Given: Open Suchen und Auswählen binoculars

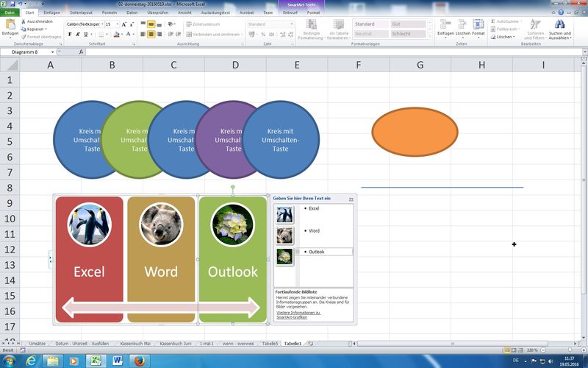Looking at the screenshot, I should click(560, 26).
